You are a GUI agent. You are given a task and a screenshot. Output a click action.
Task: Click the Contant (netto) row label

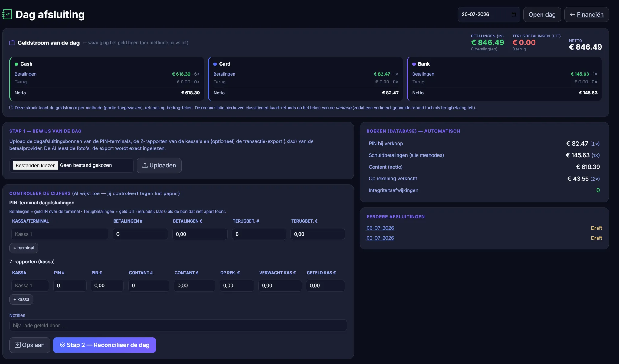[385, 167]
